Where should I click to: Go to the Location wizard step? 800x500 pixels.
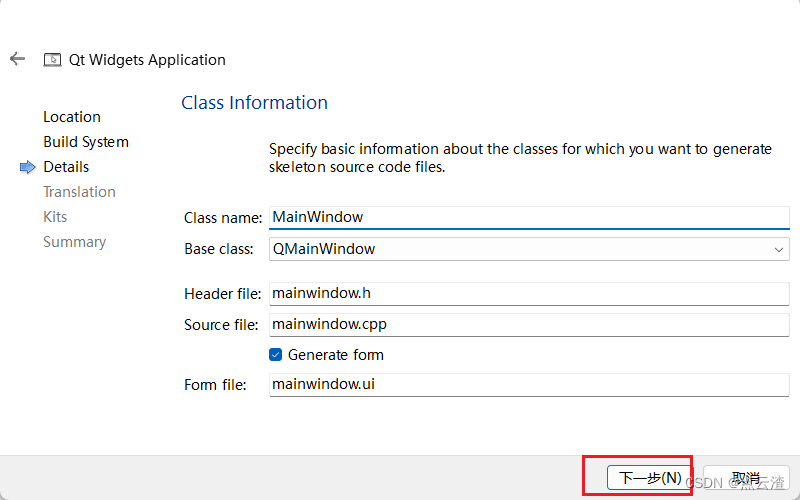[72, 117]
